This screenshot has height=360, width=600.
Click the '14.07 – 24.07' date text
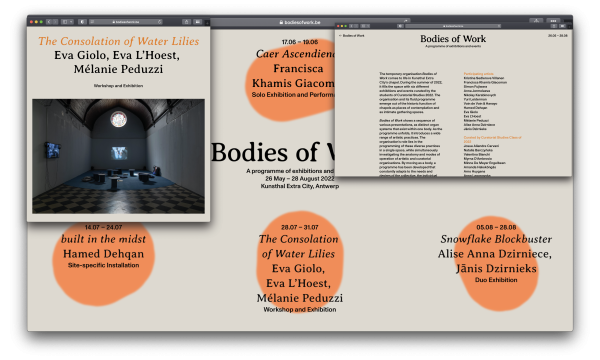[103, 227]
